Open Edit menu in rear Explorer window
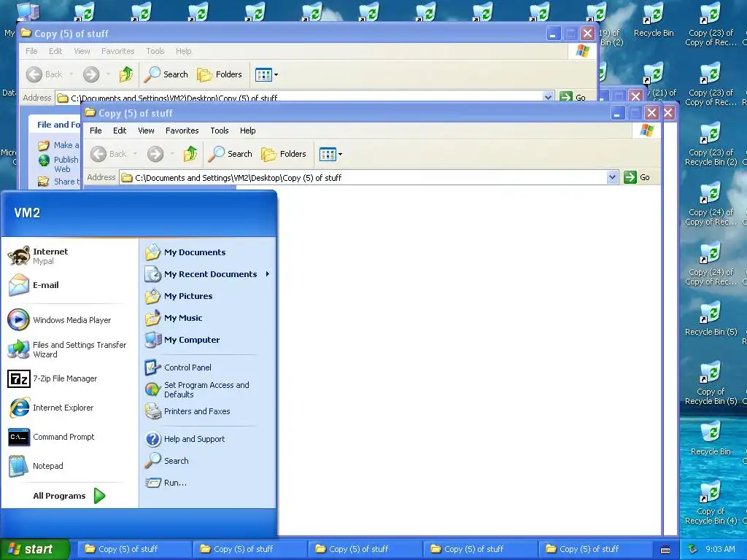 click(55, 51)
